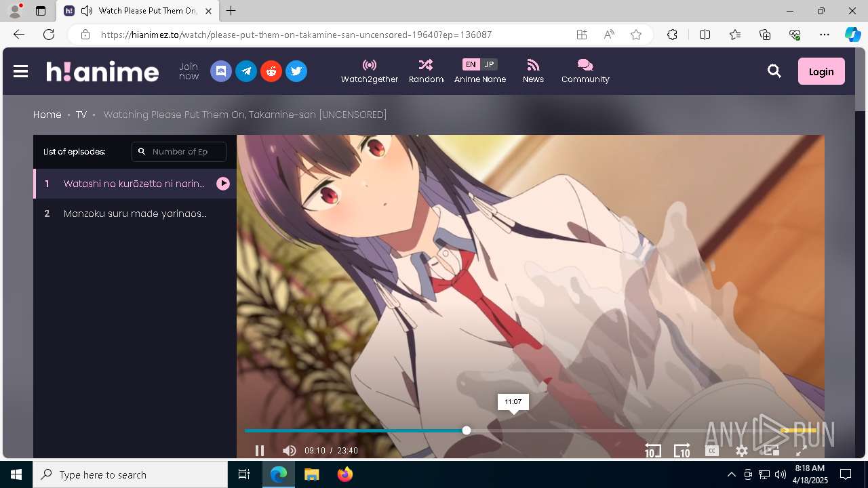Go back in the browser

(x=19, y=35)
